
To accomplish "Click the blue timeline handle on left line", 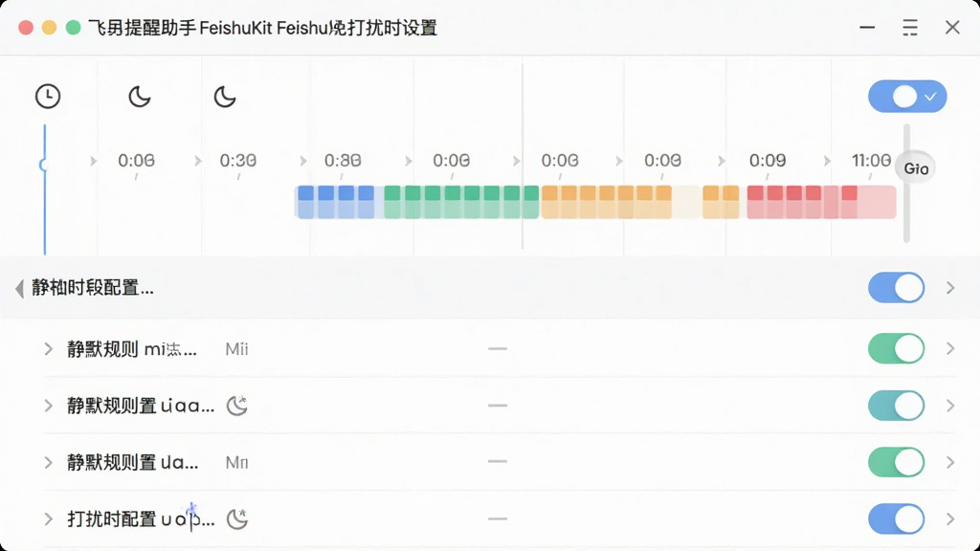I will pyautogui.click(x=43, y=165).
